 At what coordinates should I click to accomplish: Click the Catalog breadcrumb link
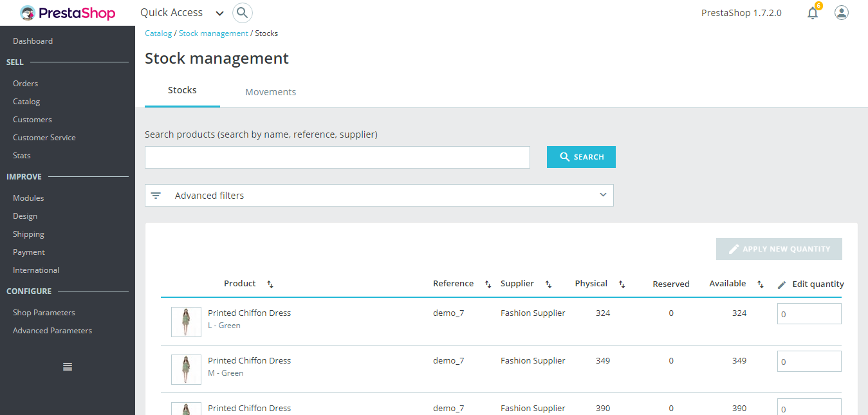158,33
